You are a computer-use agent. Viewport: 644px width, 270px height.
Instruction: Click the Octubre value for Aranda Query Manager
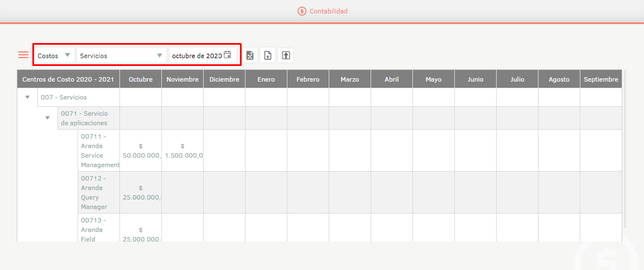pyautogui.click(x=141, y=192)
